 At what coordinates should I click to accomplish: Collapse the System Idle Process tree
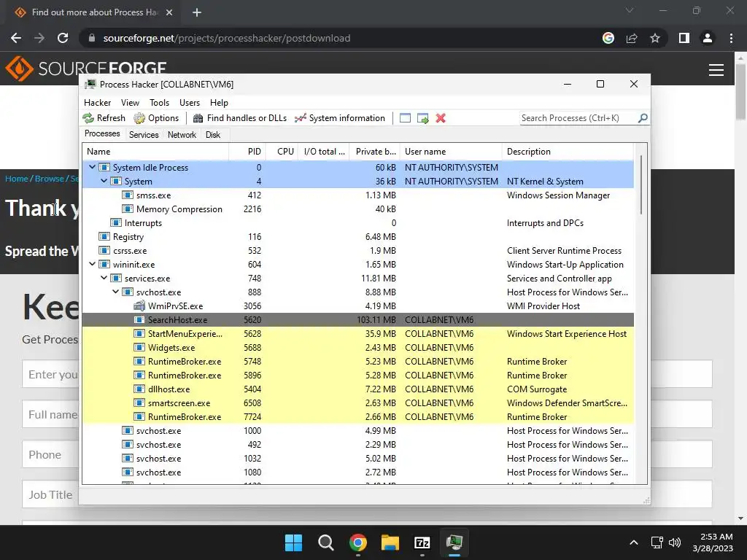tap(92, 167)
